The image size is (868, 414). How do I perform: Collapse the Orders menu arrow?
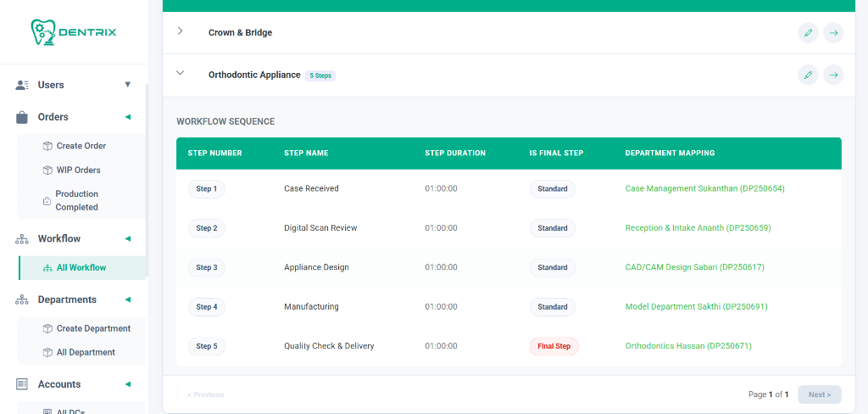click(x=128, y=117)
